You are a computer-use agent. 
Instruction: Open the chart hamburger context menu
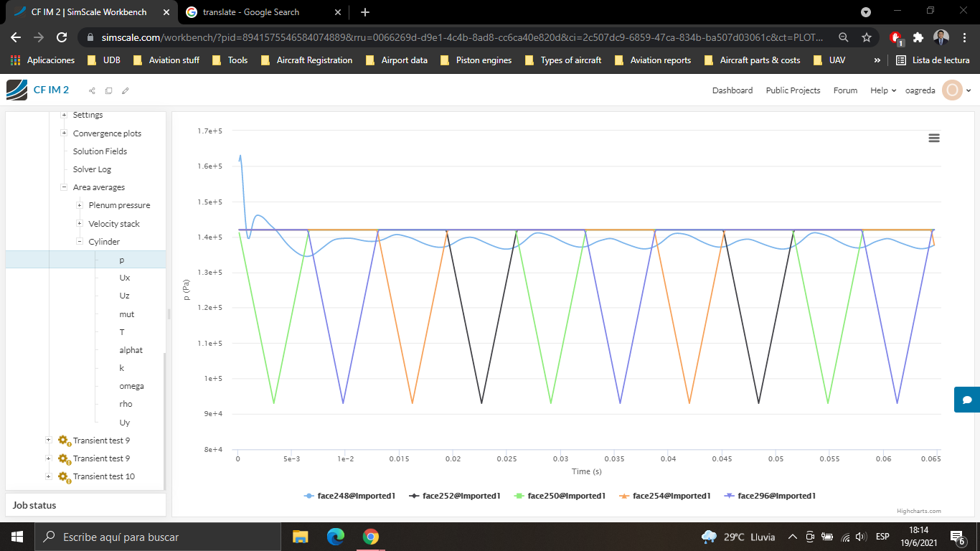point(933,138)
